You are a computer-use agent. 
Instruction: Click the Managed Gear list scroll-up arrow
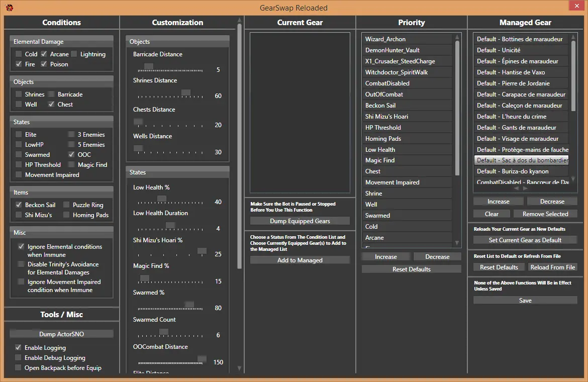point(573,37)
